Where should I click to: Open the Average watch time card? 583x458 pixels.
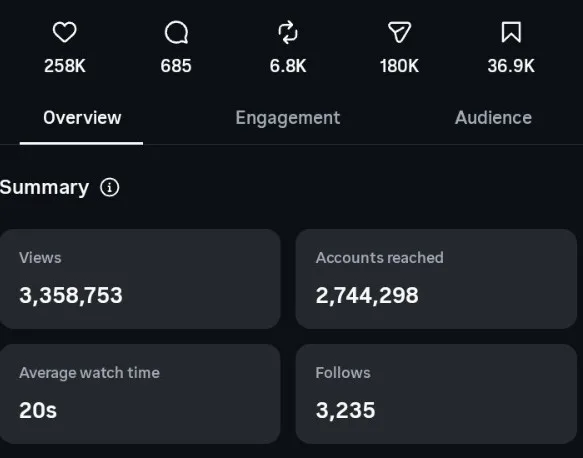(140, 394)
